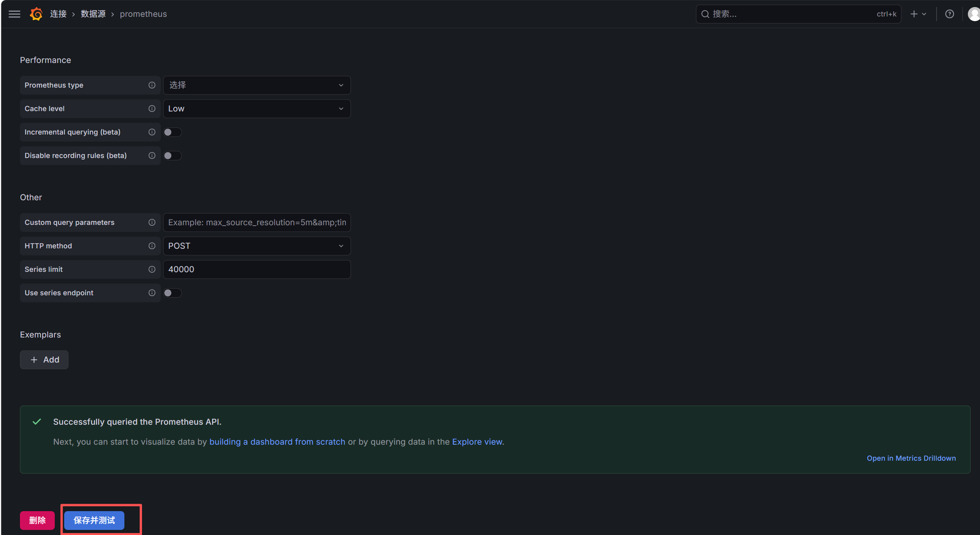Open the Prometheus type dropdown
Image resolution: width=980 pixels, height=535 pixels.
[257, 85]
